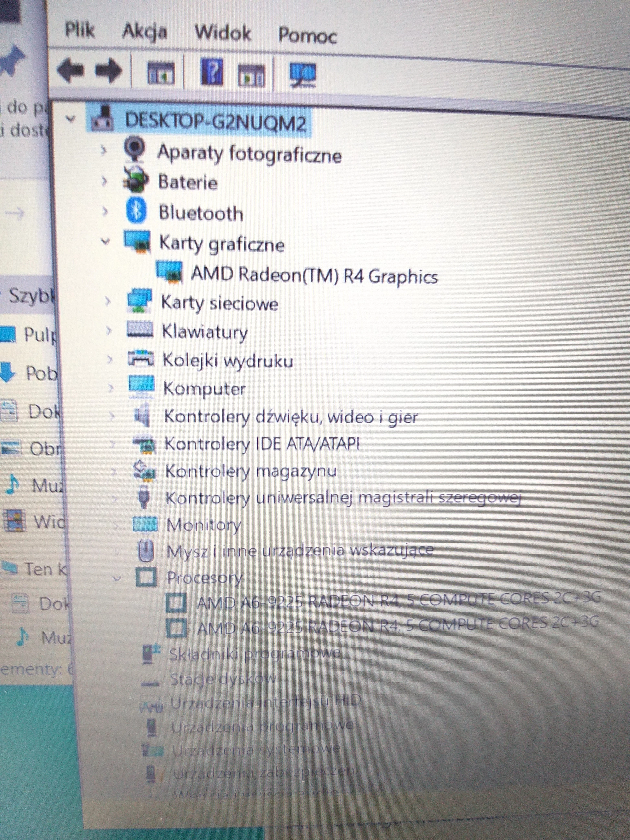Click the printer icon of Kolejki wydruku
This screenshot has width=630, height=840.
tap(141, 359)
